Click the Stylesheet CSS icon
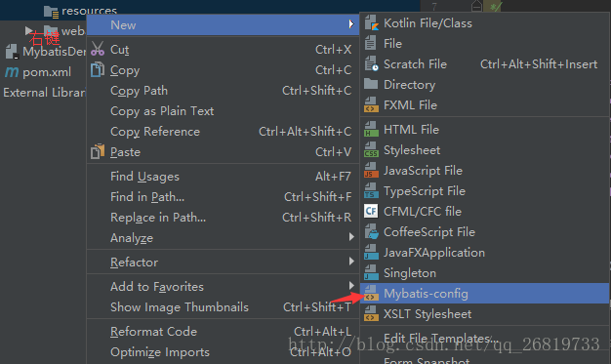This screenshot has width=611, height=364. tap(371, 150)
